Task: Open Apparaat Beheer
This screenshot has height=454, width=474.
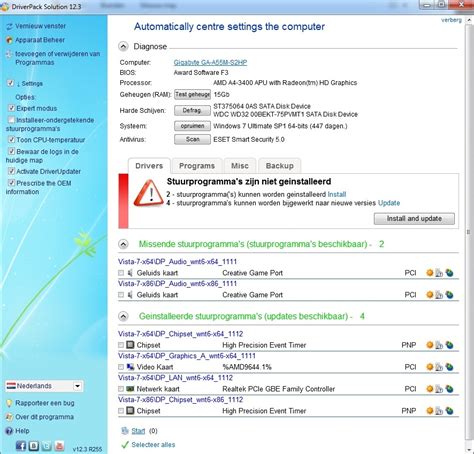Action: [40, 40]
